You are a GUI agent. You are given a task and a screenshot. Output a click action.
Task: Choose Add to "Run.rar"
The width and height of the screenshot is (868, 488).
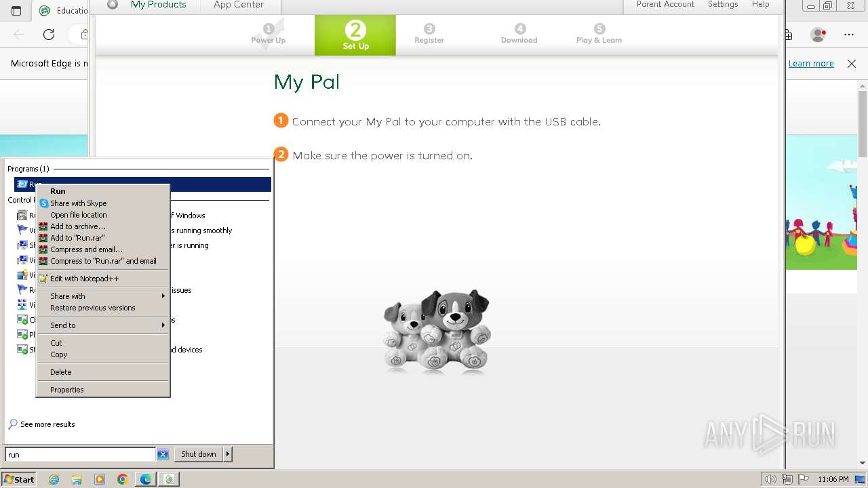pyautogui.click(x=102, y=238)
